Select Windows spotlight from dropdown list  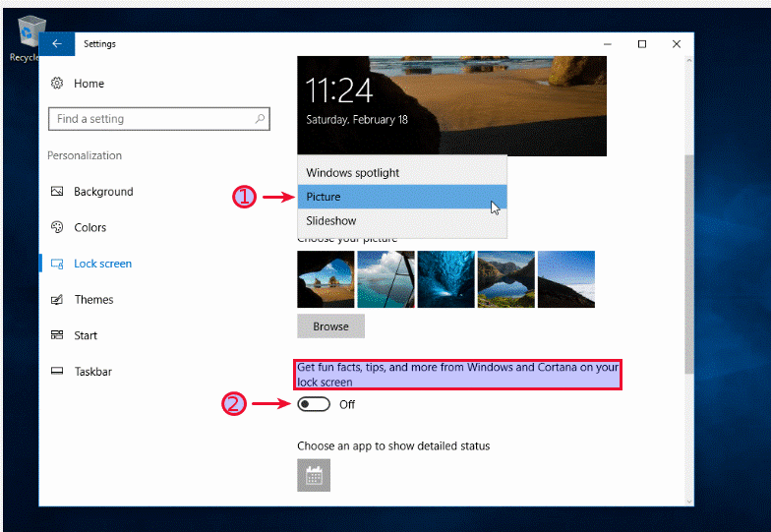[x=402, y=173]
